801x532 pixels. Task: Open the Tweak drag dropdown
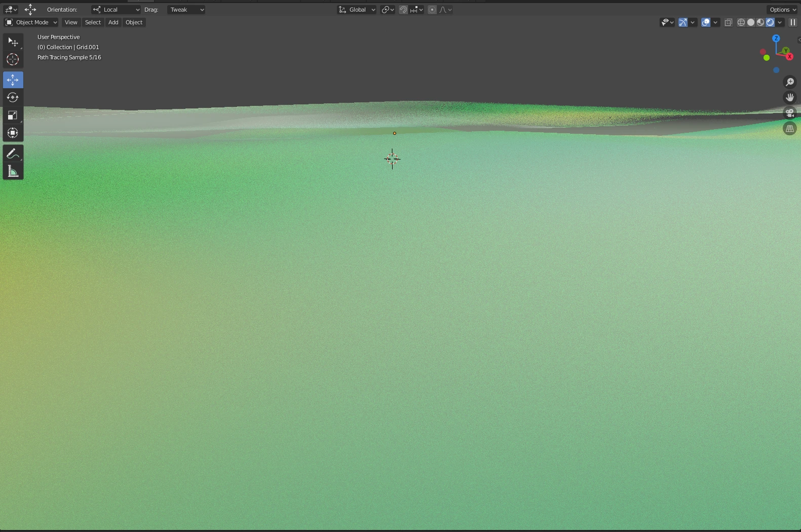pyautogui.click(x=186, y=10)
